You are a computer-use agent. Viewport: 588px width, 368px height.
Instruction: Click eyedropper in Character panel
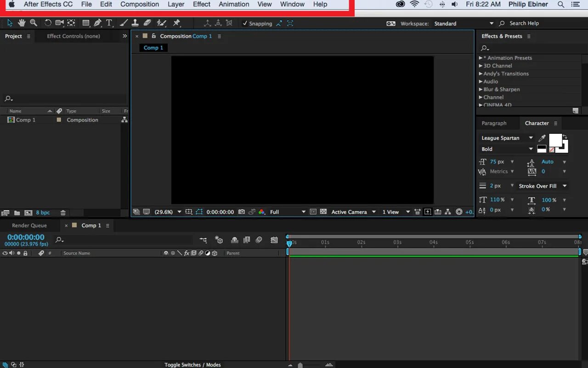click(x=542, y=138)
